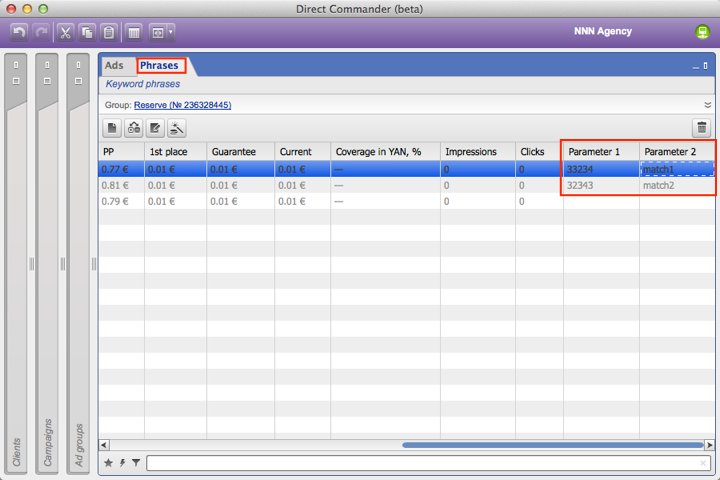Screen dimensions: 720x480
Task: Click NNN Agency account name
Action: tap(602, 31)
